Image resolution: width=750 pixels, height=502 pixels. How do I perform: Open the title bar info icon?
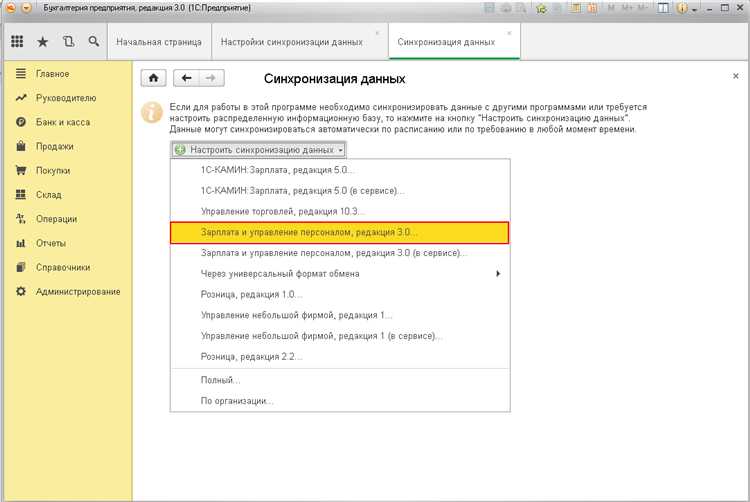[683, 8]
